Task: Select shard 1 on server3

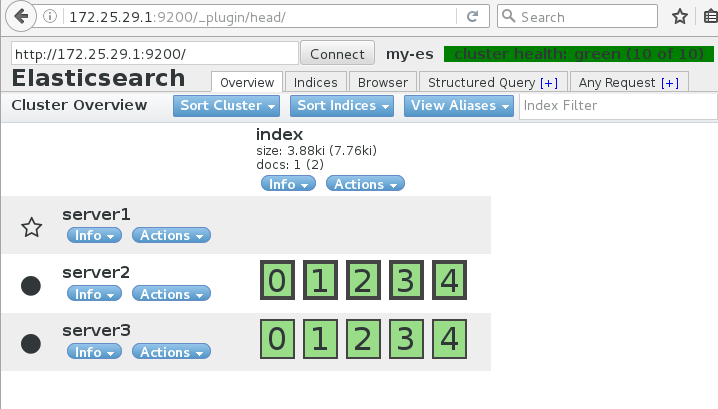Action: click(x=321, y=339)
